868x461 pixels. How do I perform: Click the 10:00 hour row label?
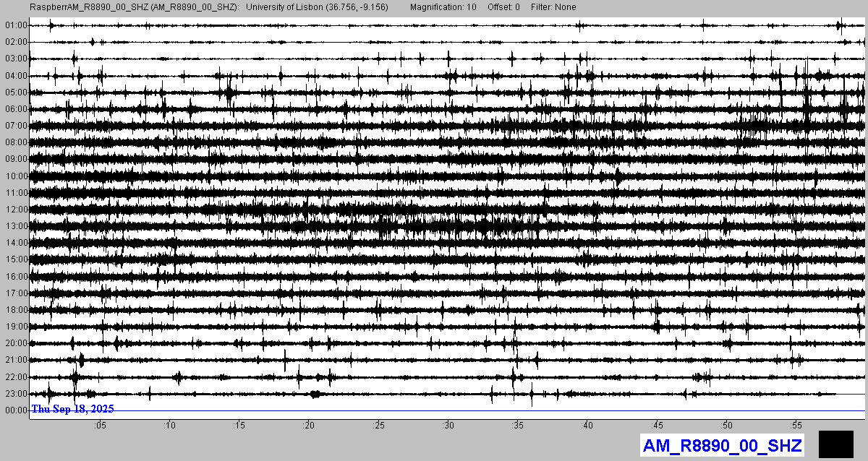(x=15, y=176)
